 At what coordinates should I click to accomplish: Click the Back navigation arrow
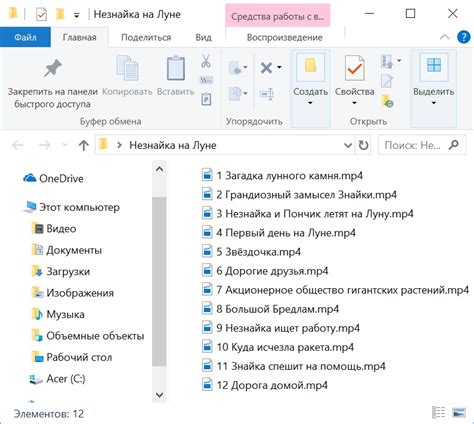coord(18,145)
